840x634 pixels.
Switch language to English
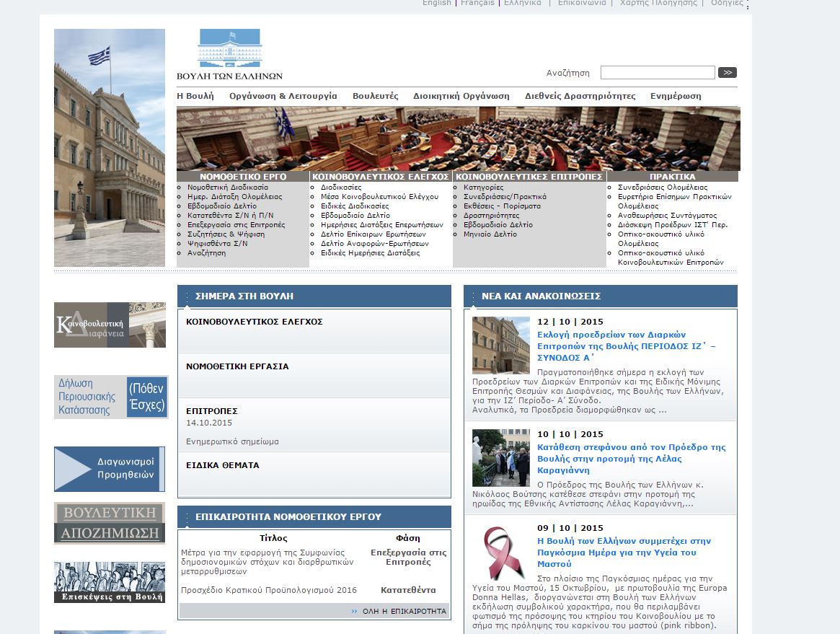pos(436,4)
